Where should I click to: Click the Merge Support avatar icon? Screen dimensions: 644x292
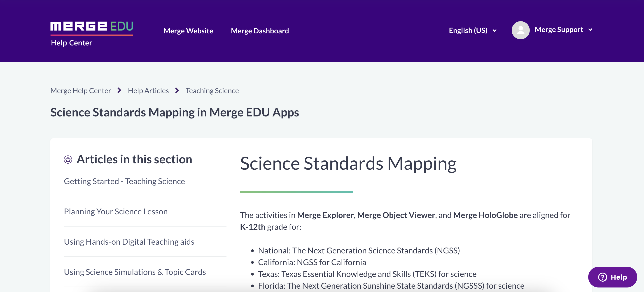[x=521, y=30]
